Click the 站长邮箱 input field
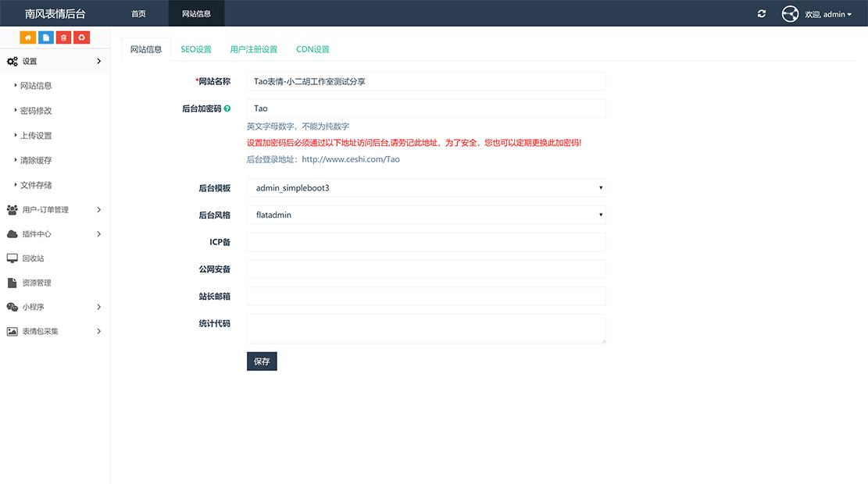Screen dimensions: 868x484 click(426, 296)
